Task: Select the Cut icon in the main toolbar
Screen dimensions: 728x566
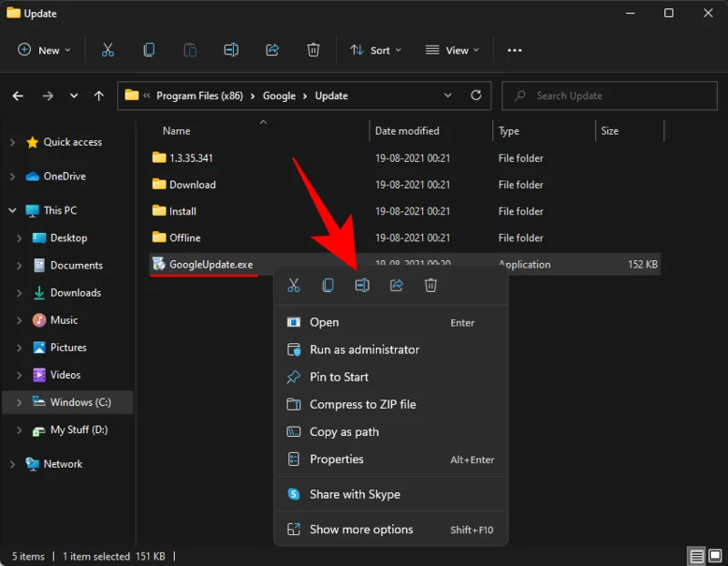Action: [107, 50]
